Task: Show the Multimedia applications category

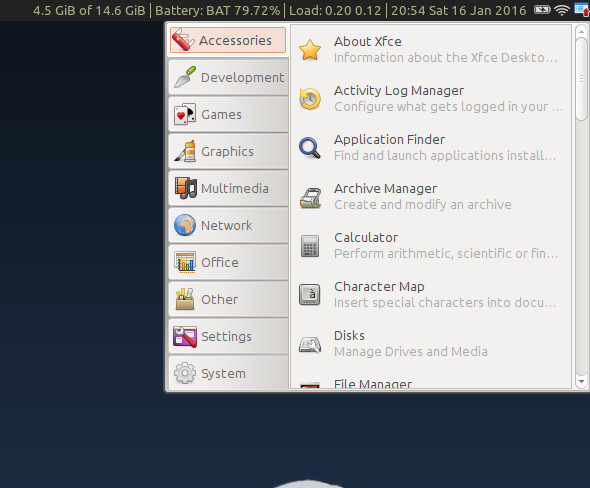Action: pyautogui.click(x=228, y=188)
